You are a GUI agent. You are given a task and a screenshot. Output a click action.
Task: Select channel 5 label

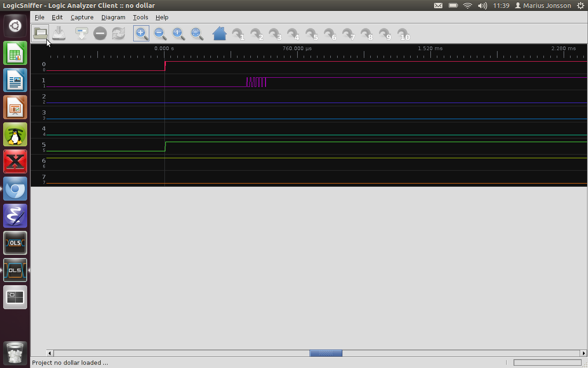(44, 145)
